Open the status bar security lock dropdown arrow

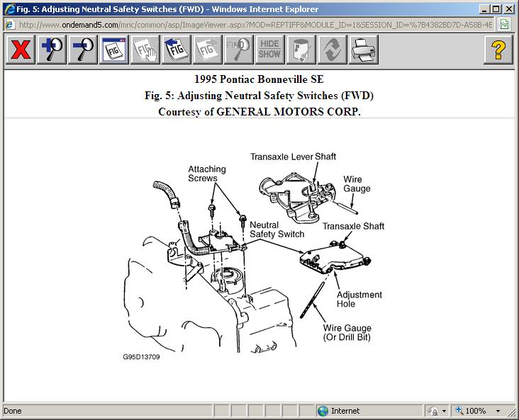[444, 411]
